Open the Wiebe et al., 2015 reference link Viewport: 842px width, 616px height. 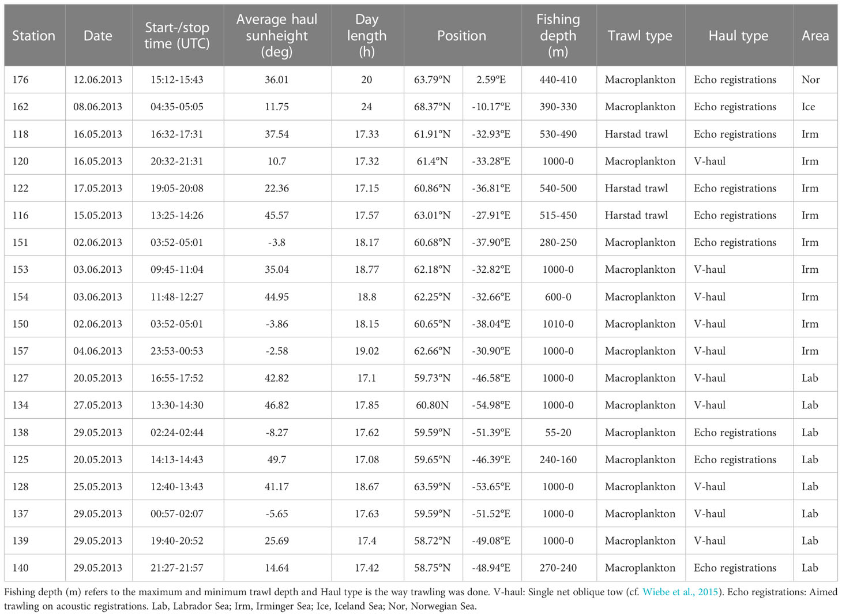click(680, 592)
